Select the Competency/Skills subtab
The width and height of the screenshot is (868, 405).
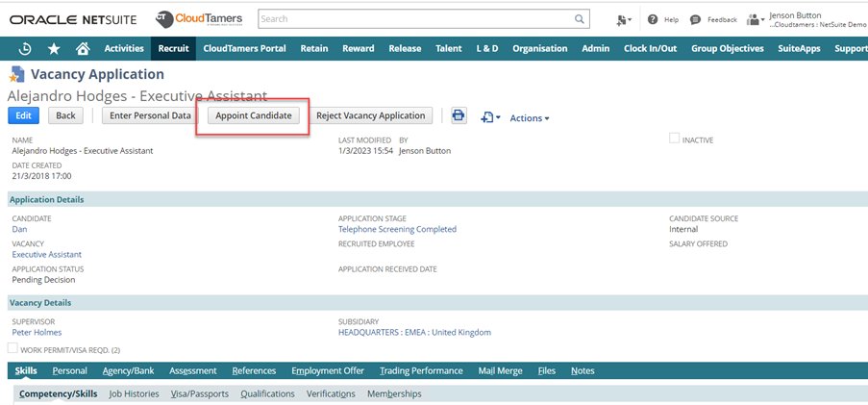[58, 393]
